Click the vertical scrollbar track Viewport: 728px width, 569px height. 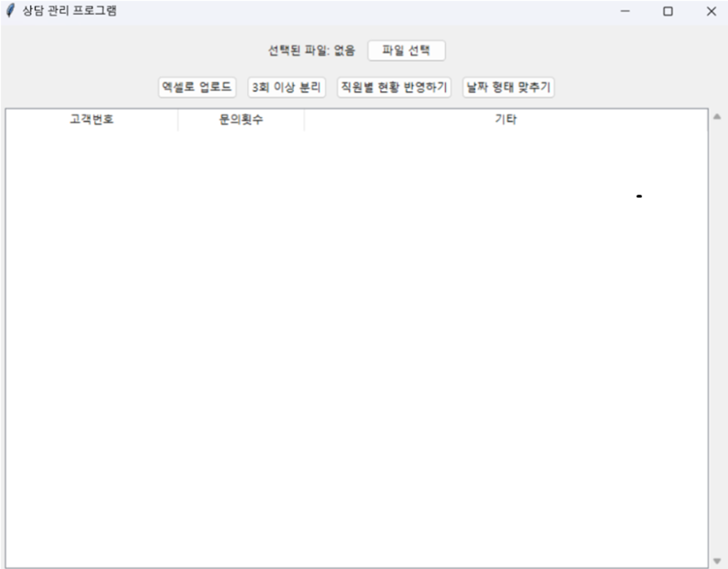pyautogui.click(x=717, y=338)
